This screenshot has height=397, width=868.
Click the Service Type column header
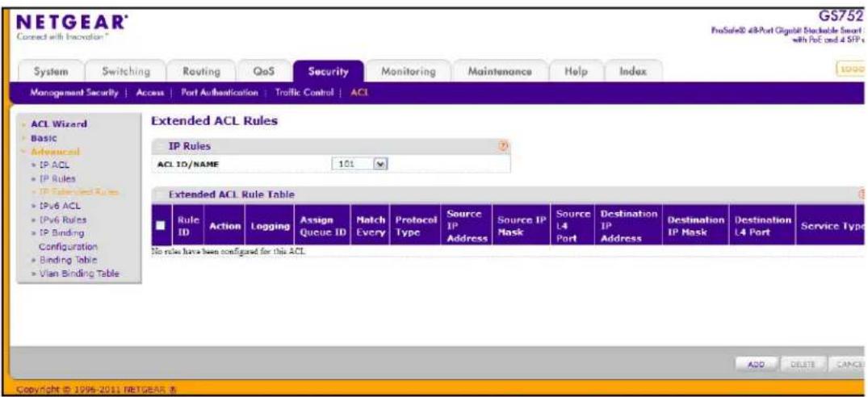(832, 226)
